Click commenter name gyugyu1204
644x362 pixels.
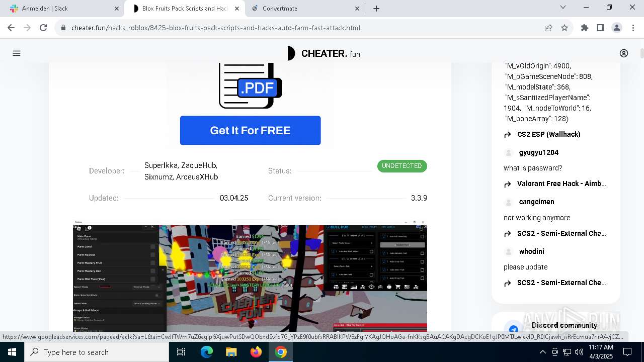(x=539, y=152)
